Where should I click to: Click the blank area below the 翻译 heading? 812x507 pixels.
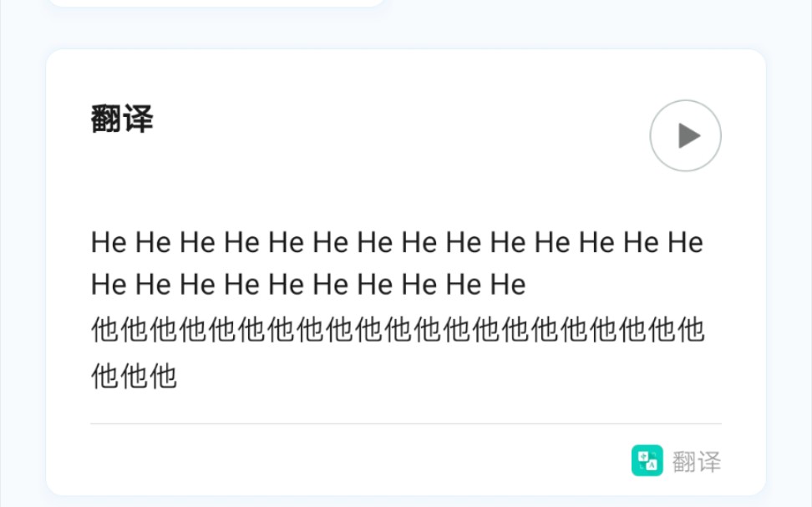coord(334,180)
